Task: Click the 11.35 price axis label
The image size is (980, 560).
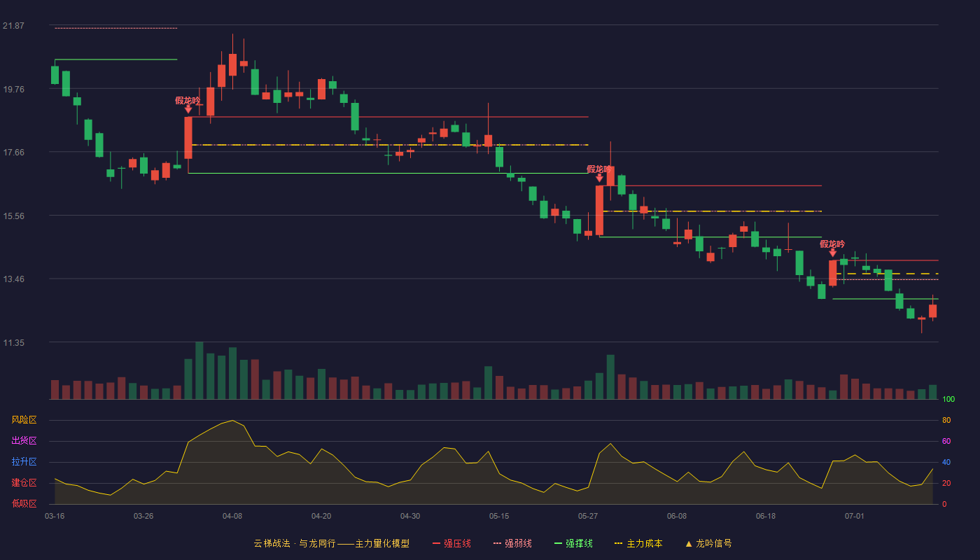Action: (x=13, y=343)
